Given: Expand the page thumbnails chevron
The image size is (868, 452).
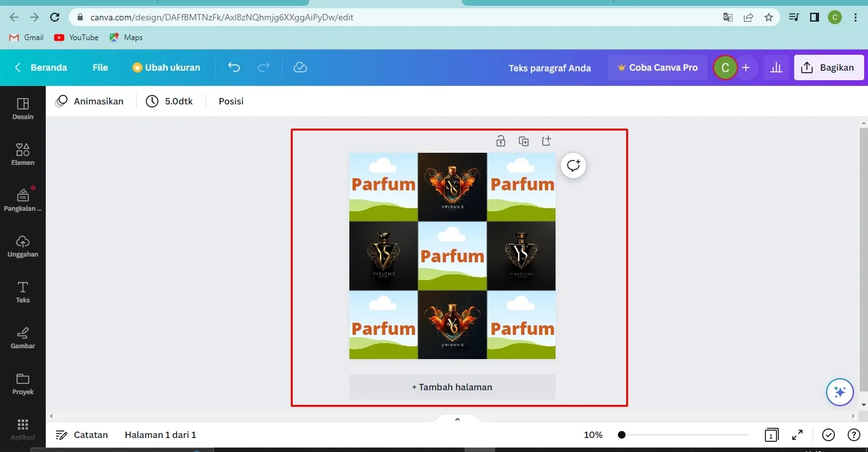Looking at the screenshot, I should tap(457, 419).
